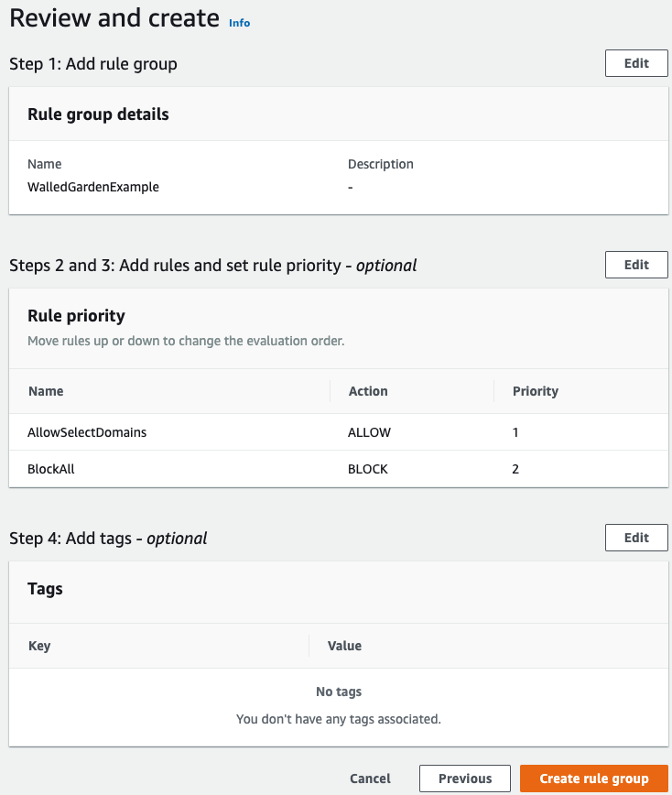Go back with the Previous button

click(465, 779)
